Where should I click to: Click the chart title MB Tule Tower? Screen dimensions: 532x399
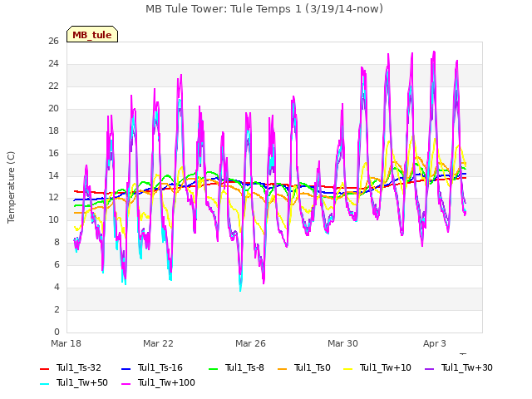[264, 8]
